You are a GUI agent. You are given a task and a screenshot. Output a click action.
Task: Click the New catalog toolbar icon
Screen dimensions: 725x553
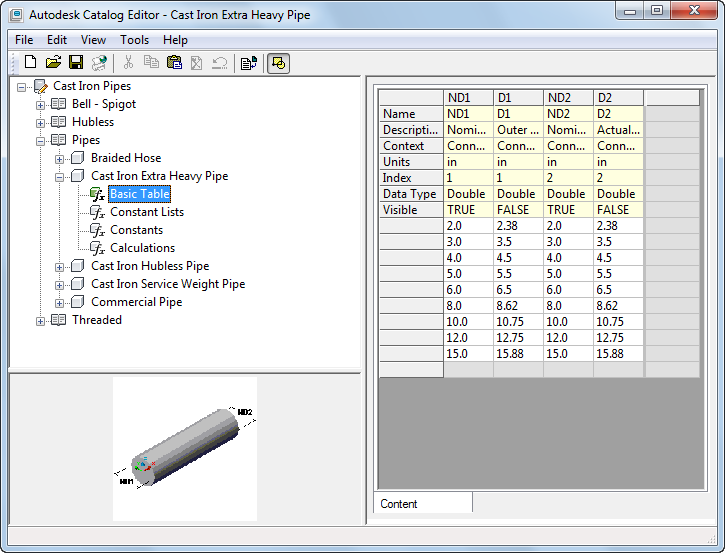pos(31,62)
